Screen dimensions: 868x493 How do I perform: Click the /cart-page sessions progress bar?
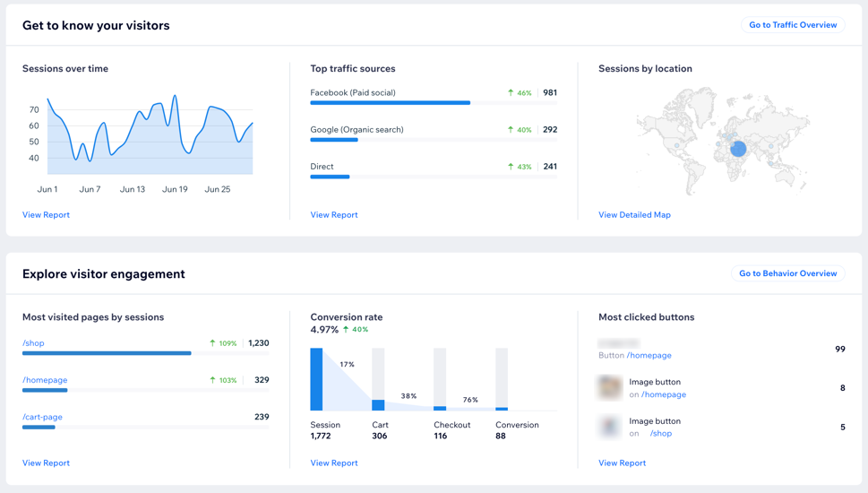pos(146,427)
